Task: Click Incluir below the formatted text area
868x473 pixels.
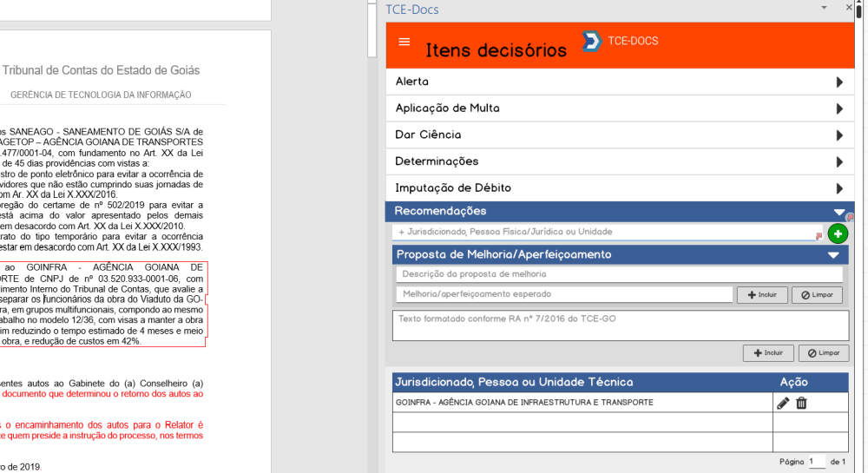Action: click(768, 353)
